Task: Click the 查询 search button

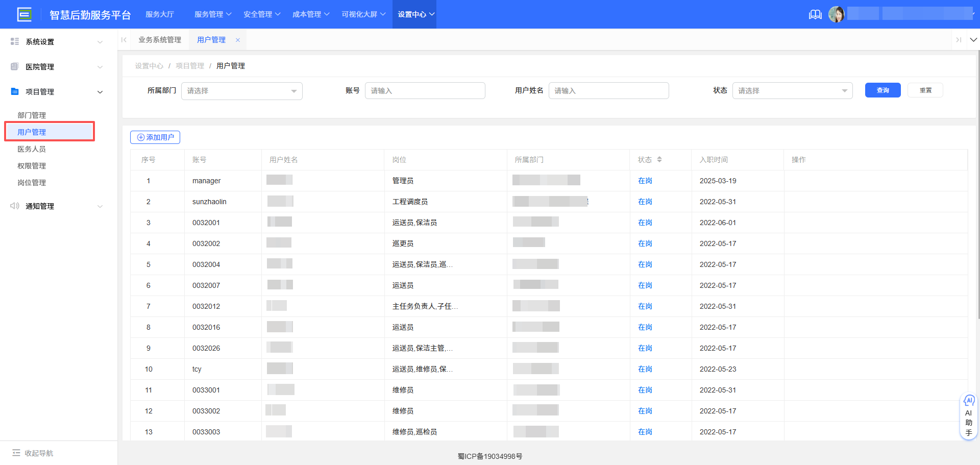Action: [x=883, y=90]
